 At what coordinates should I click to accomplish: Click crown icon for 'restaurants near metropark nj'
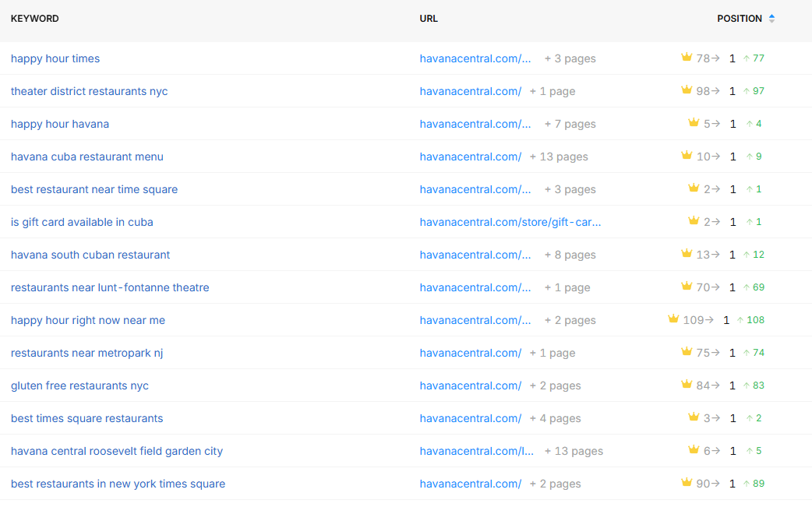coord(687,352)
